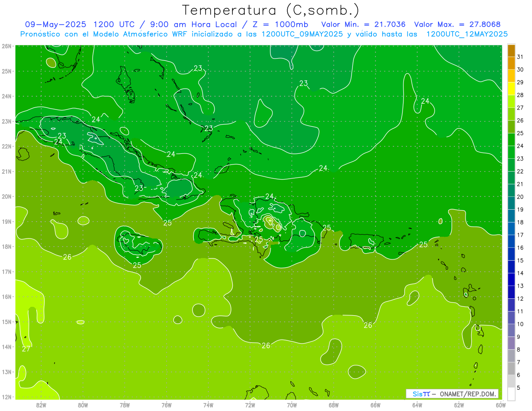Click the color scale label "17"
This screenshot has width=532, height=411.
click(520, 235)
